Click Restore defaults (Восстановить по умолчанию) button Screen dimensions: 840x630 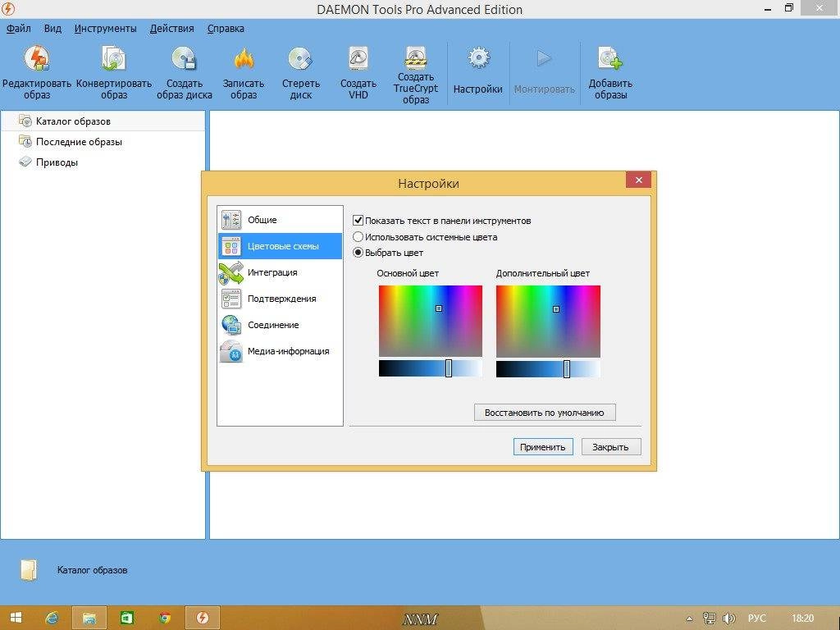(545, 413)
